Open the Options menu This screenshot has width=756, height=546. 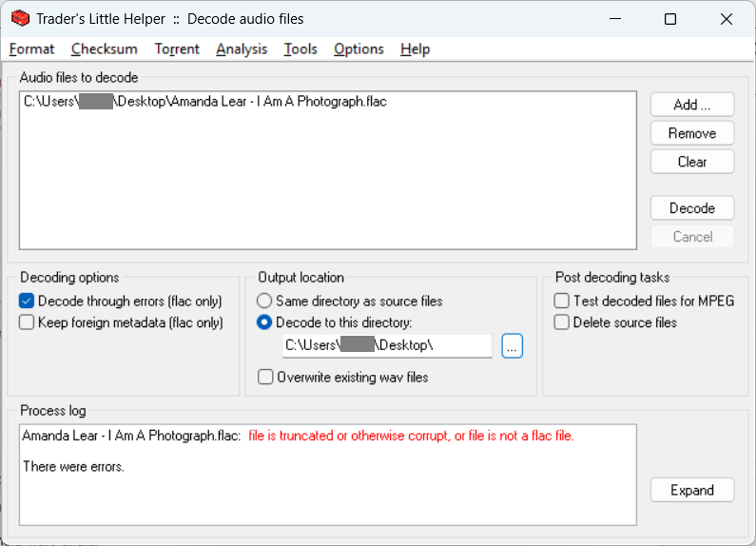point(359,49)
